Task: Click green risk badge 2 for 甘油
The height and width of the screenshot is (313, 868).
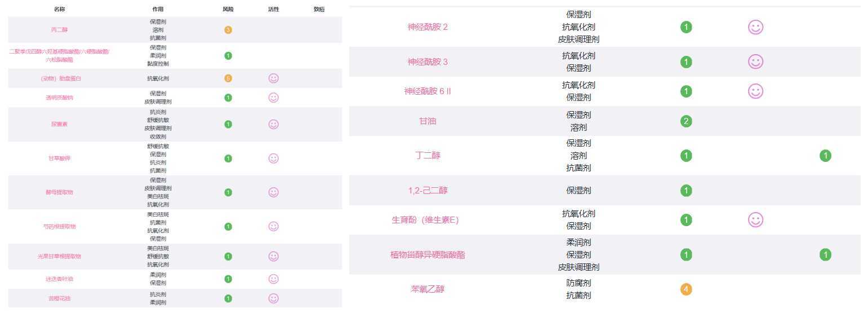Action: click(686, 121)
